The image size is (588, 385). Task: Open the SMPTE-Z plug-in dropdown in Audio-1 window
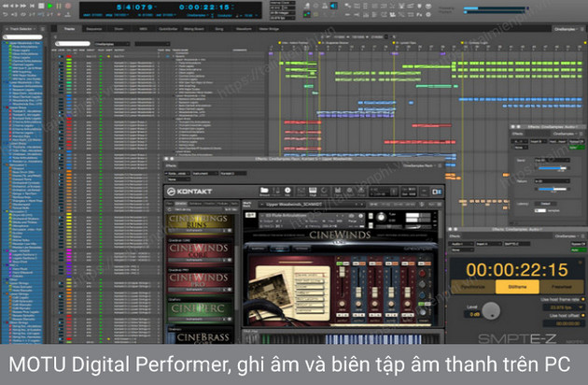[516, 244]
